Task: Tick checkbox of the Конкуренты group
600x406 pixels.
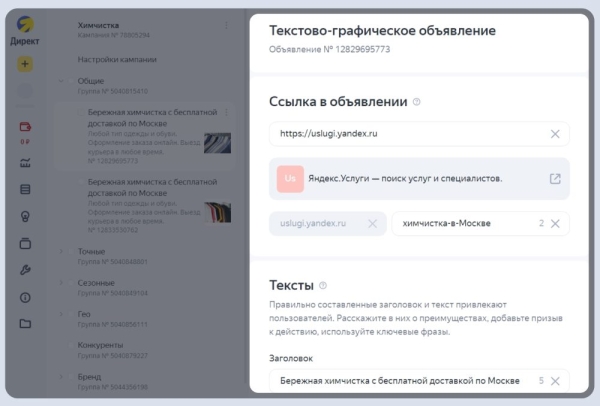Action: click(71, 345)
